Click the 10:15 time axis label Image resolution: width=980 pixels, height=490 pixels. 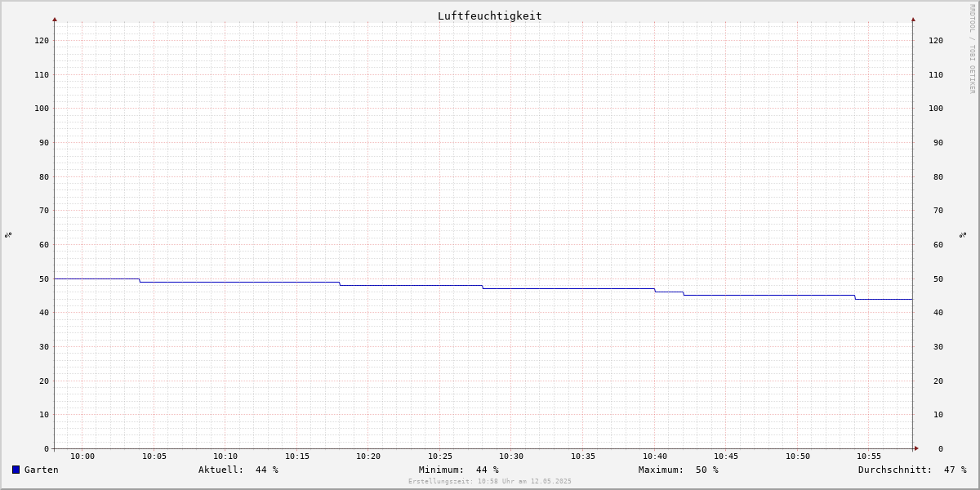click(297, 457)
